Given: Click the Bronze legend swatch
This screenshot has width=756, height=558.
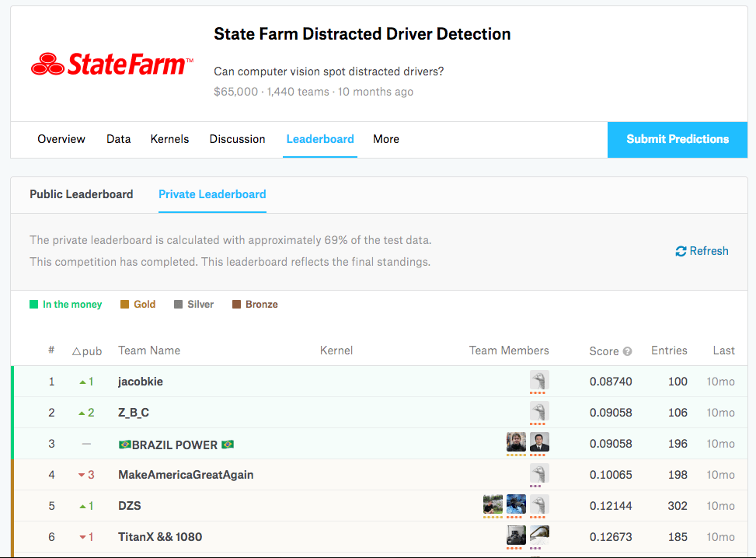Looking at the screenshot, I should [x=236, y=305].
